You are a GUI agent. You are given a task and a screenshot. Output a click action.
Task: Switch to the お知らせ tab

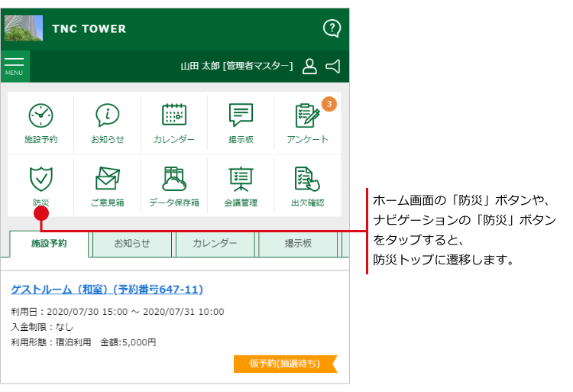click(x=132, y=244)
